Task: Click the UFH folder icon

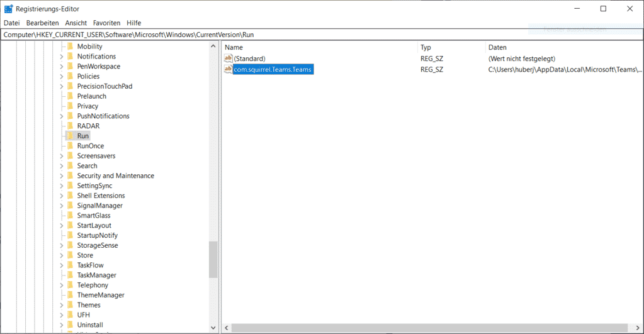Action: [71, 315]
